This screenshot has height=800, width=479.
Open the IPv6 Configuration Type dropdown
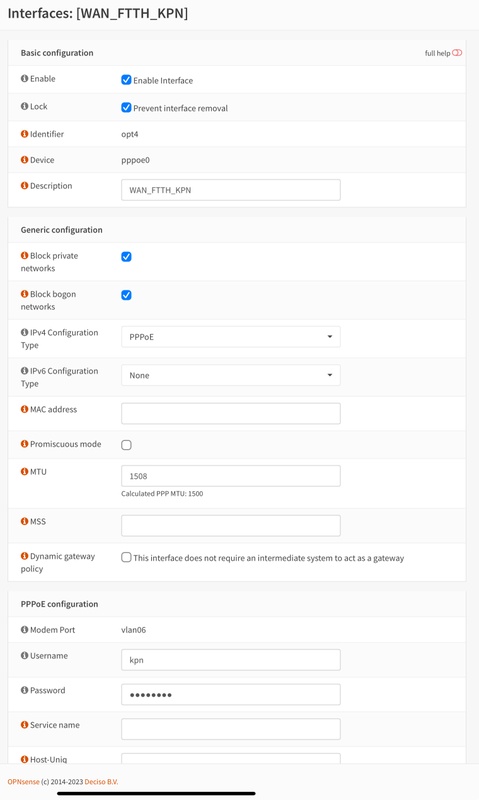coord(231,376)
